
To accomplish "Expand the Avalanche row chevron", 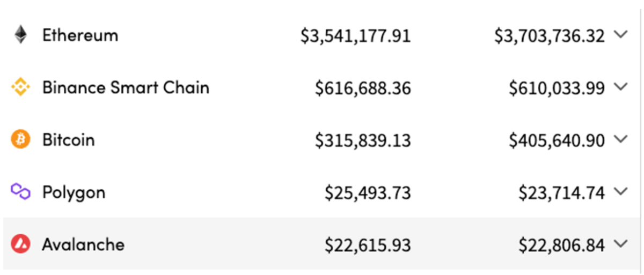I will click(x=620, y=244).
